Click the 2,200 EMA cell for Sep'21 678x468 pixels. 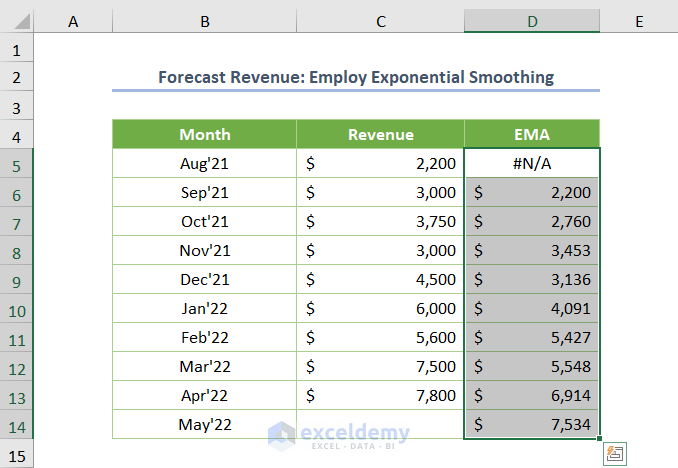click(532, 192)
